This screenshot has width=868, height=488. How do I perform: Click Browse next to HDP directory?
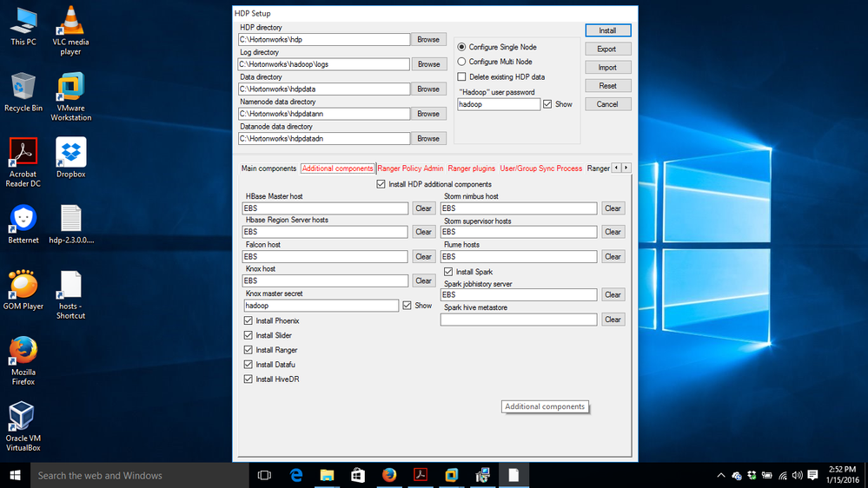click(x=428, y=40)
